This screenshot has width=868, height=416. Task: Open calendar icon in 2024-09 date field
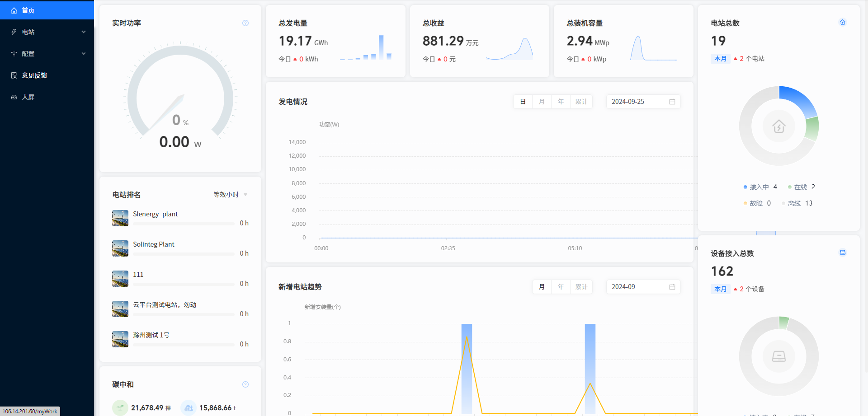coord(672,287)
